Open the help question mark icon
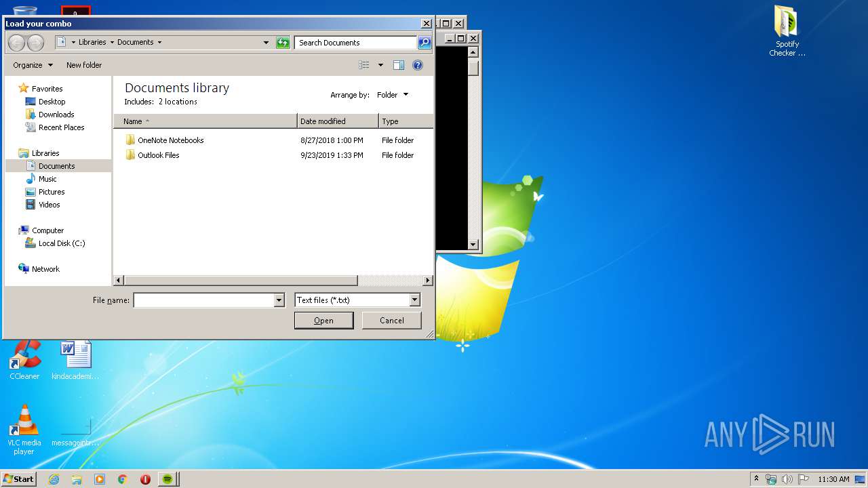The image size is (868, 488). 418,65
